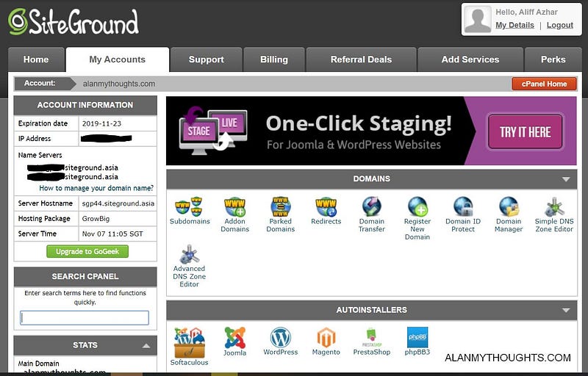588x376 pixels.
Task: Open the Referral Deals tab
Action: pyautogui.click(x=361, y=59)
